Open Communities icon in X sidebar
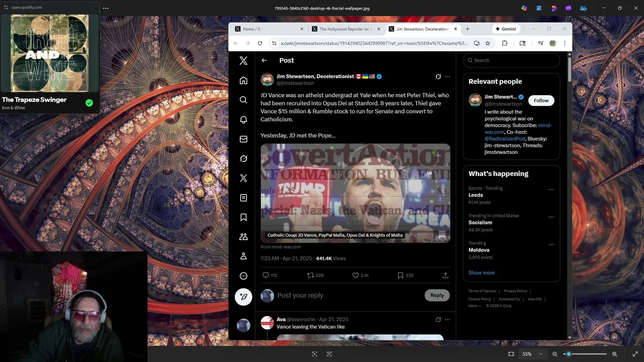The height and width of the screenshot is (362, 644). click(x=244, y=237)
